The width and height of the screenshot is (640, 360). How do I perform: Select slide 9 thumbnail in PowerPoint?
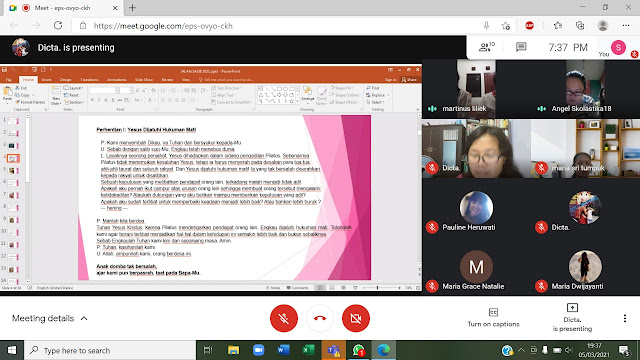coord(13,220)
